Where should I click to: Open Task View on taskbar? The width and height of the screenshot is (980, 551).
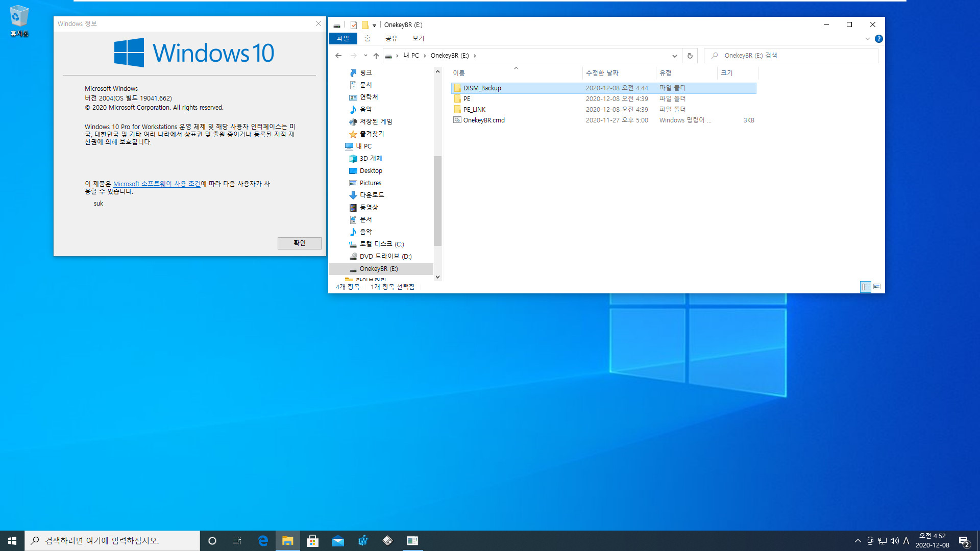point(237,541)
